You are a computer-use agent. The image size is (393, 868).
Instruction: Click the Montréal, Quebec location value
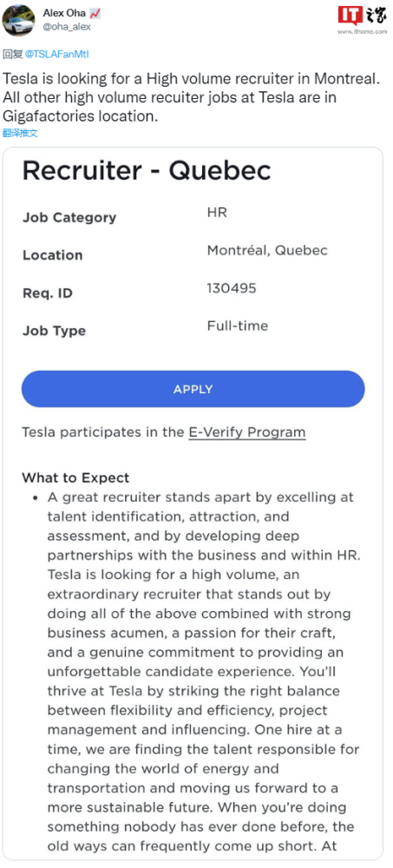coord(267,251)
